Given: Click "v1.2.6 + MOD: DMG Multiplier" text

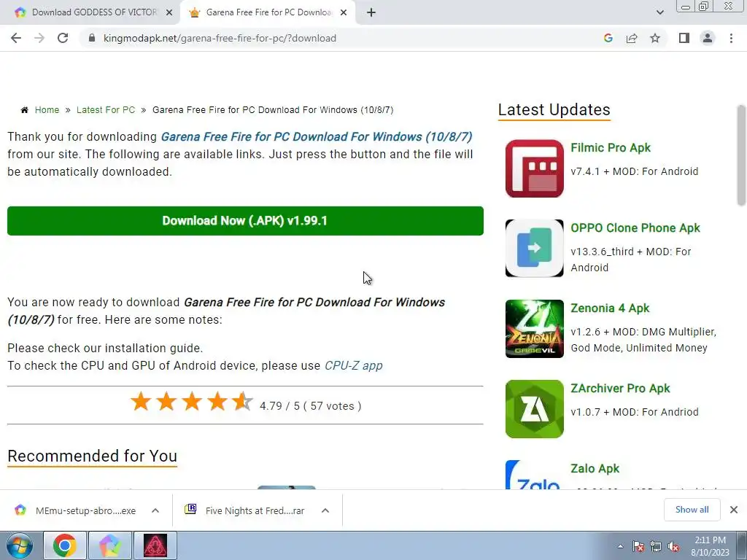Looking at the screenshot, I should pyautogui.click(x=643, y=332).
